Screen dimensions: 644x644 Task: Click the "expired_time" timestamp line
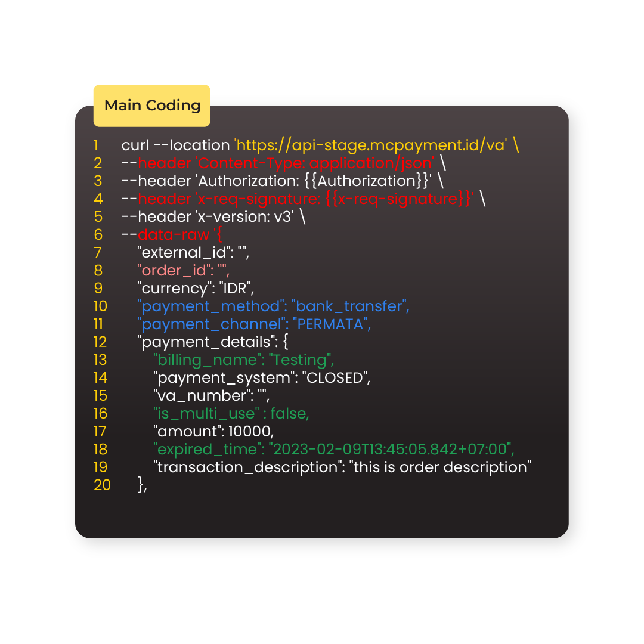(334, 450)
